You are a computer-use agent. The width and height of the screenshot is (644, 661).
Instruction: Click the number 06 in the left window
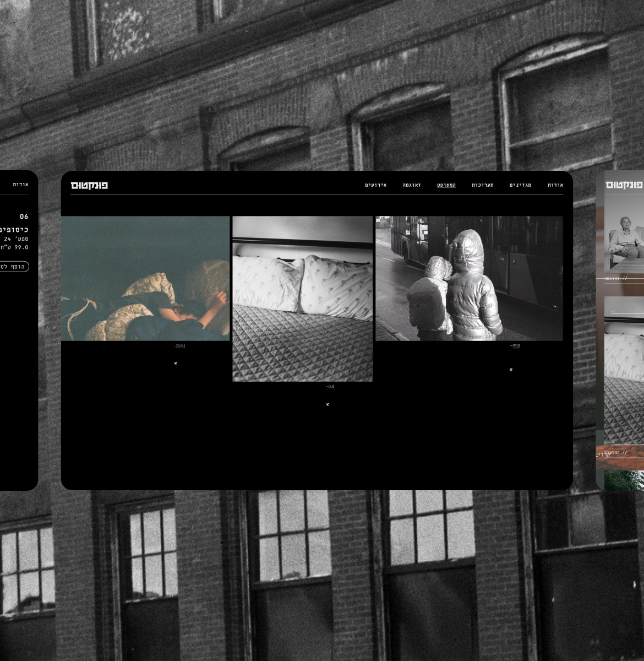[24, 216]
